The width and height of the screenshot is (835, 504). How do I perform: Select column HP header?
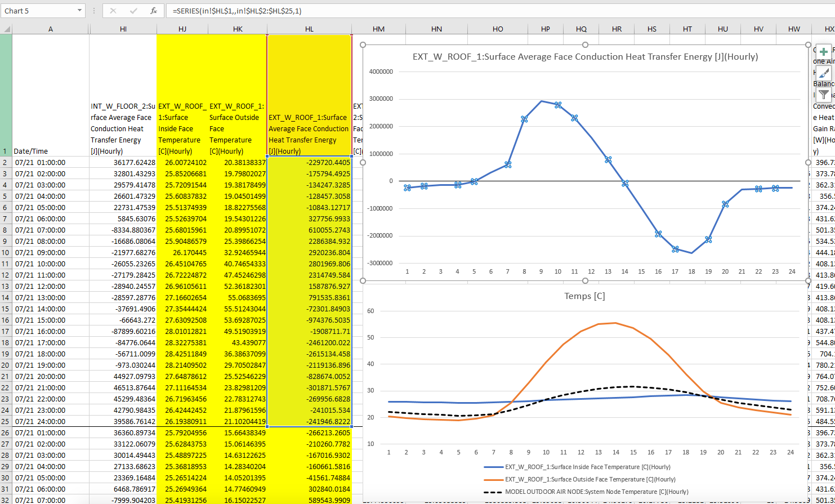pyautogui.click(x=545, y=29)
